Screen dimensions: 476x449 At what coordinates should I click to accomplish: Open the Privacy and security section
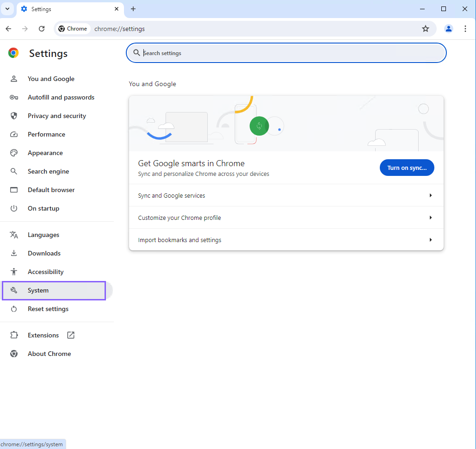click(57, 116)
